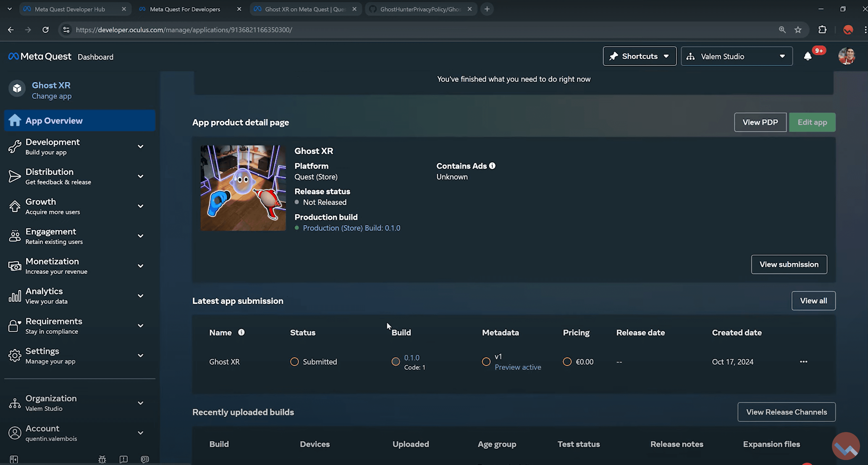Click the Meta Quest logo

[x=40, y=56]
